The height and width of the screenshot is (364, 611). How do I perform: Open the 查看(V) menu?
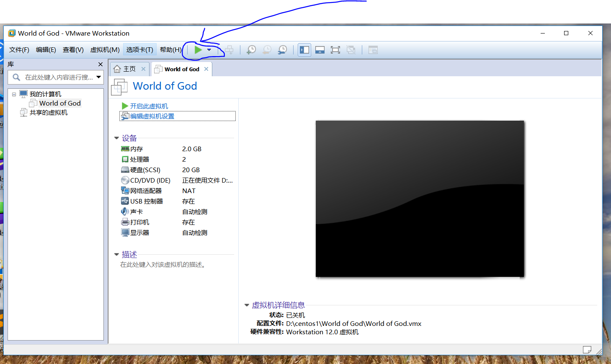point(73,50)
